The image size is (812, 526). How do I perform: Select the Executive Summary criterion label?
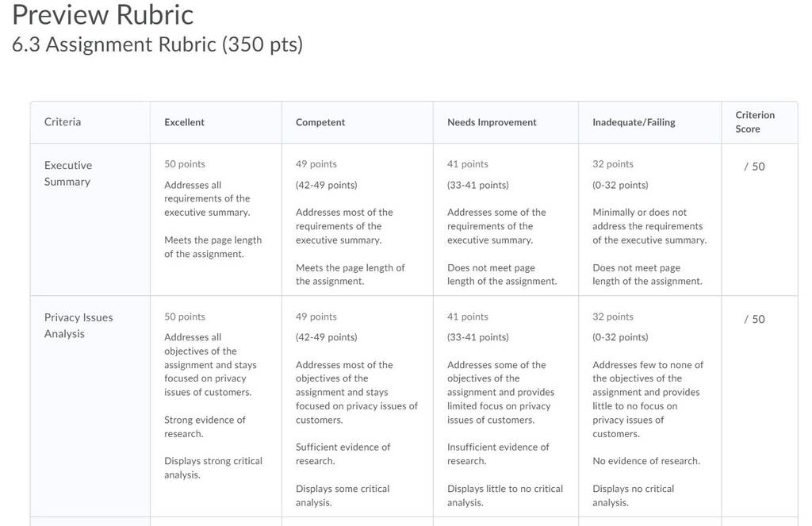(x=68, y=173)
